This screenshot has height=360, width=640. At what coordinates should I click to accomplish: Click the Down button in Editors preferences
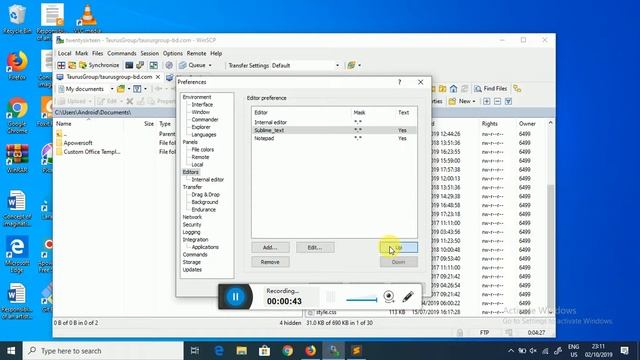(x=399, y=262)
